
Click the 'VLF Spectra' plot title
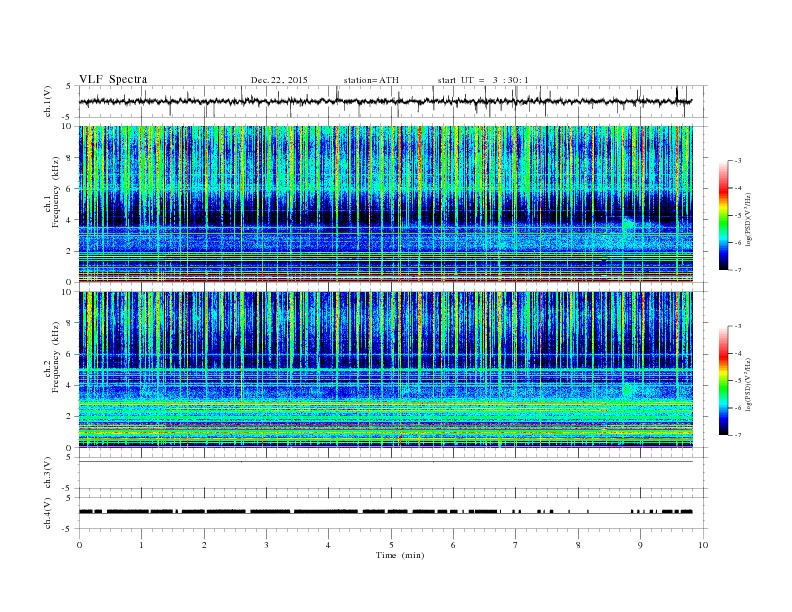click(x=113, y=79)
